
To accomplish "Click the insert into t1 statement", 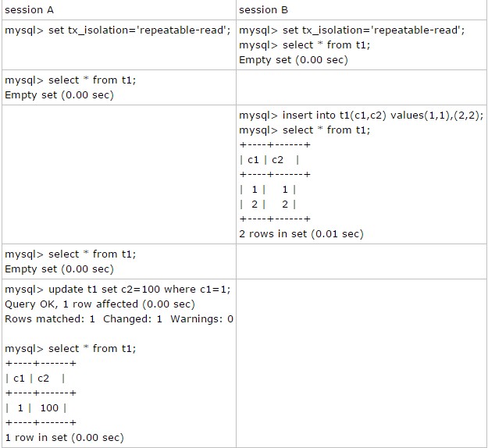I will 361,115.
